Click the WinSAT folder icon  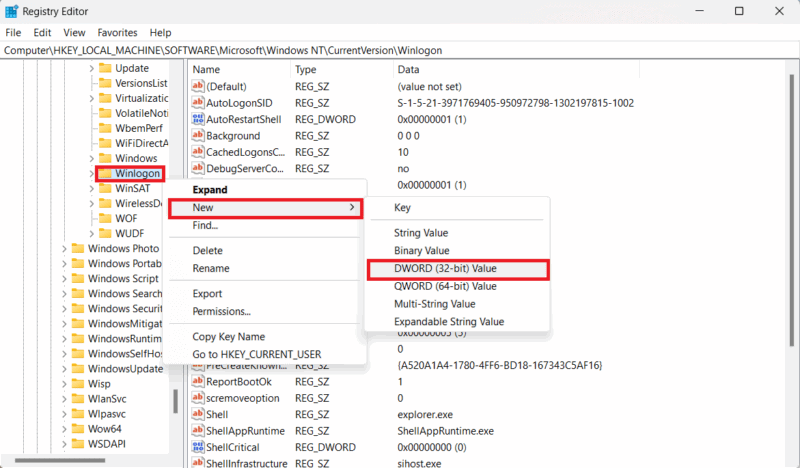[104, 188]
